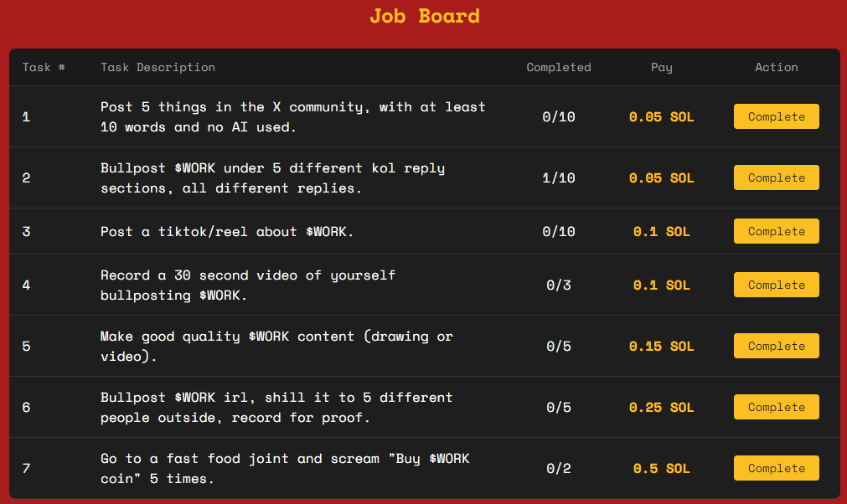Complete the 30 second video task

pos(776,285)
